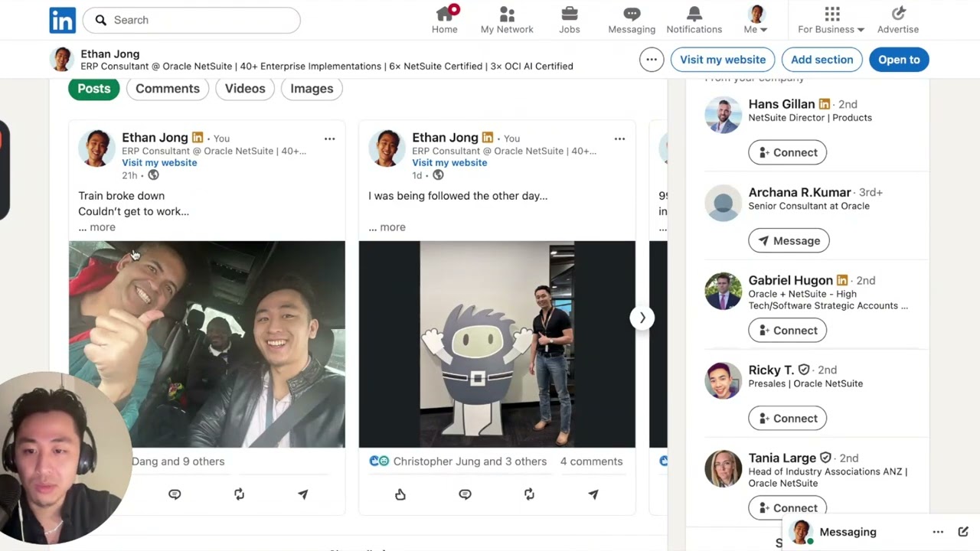This screenshot has width=980, height=551.
Task: Send the Train broke down post
Action: point(303,494)
